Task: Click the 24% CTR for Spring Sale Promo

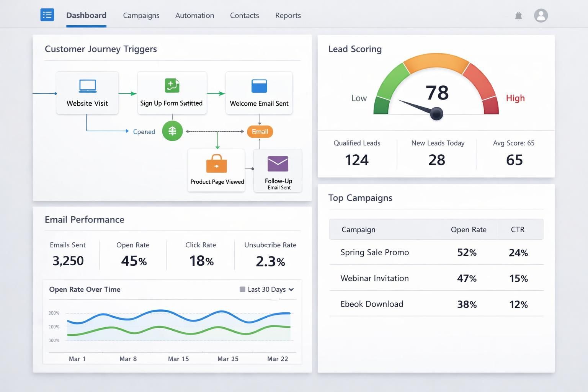Action: click(x=518, y=253)
